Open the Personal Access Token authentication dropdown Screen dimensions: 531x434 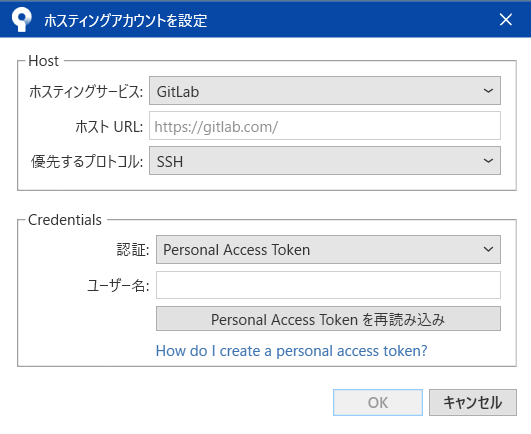(328, 249)
